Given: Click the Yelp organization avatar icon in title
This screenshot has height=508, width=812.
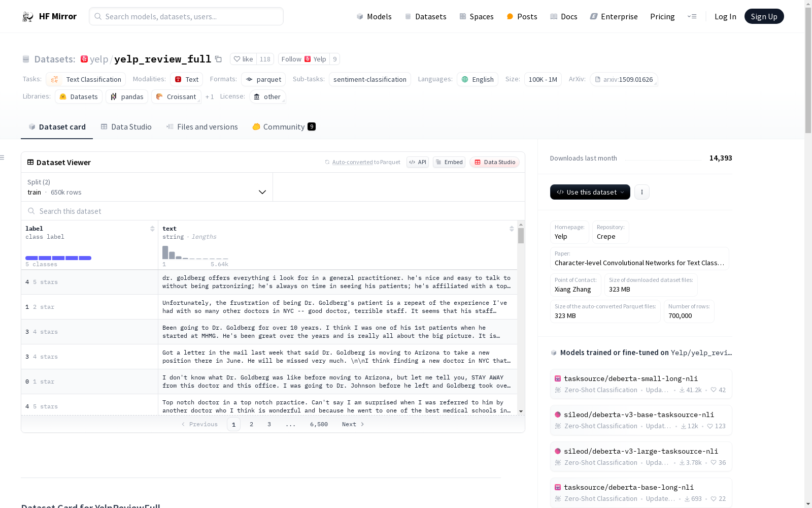Looking at the screenshot, I should [84, 59].
